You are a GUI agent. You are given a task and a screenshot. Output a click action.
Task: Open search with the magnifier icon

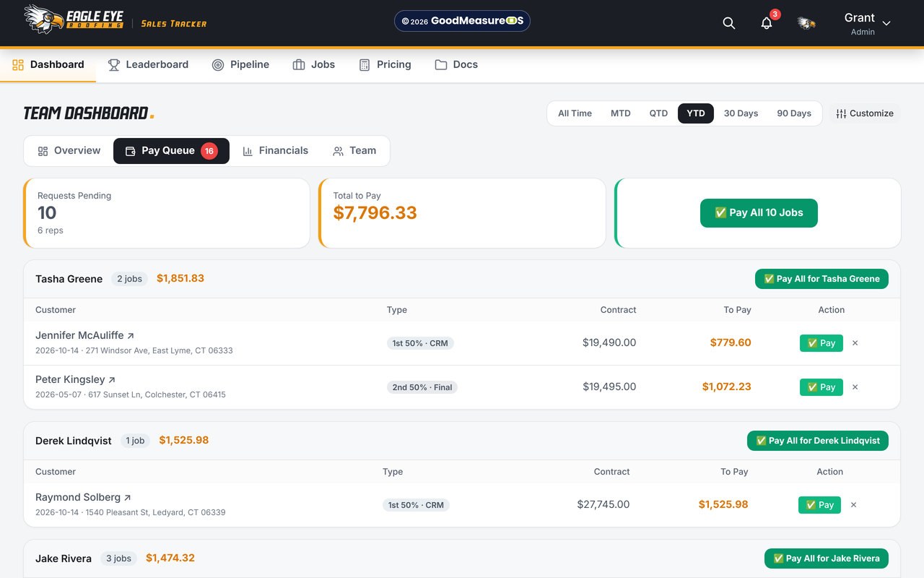(729, 23)
